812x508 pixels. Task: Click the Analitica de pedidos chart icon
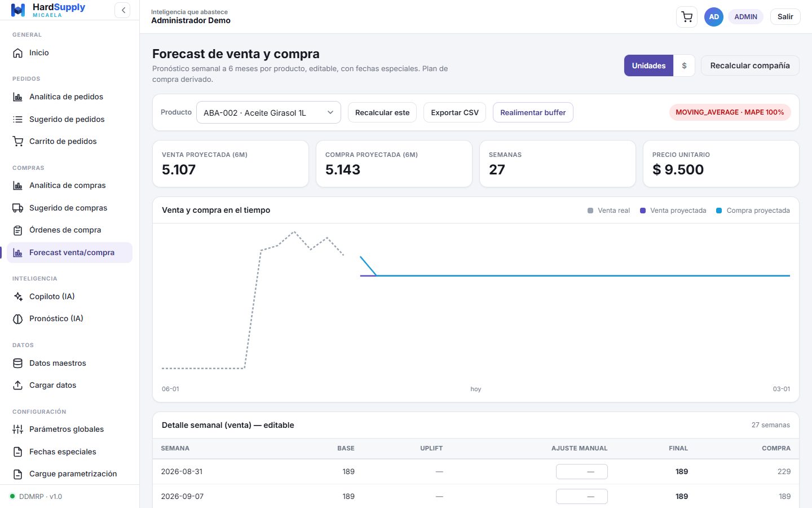point(18,97)
